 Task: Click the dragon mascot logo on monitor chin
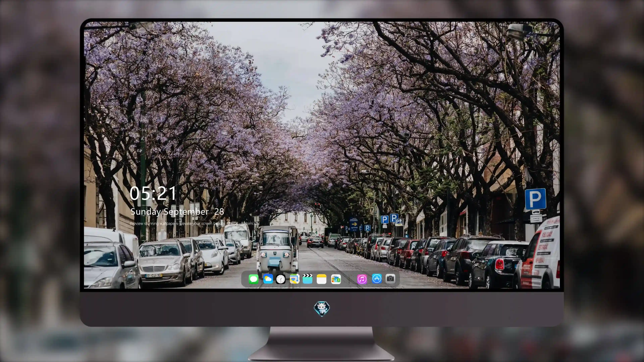[322, 309]
